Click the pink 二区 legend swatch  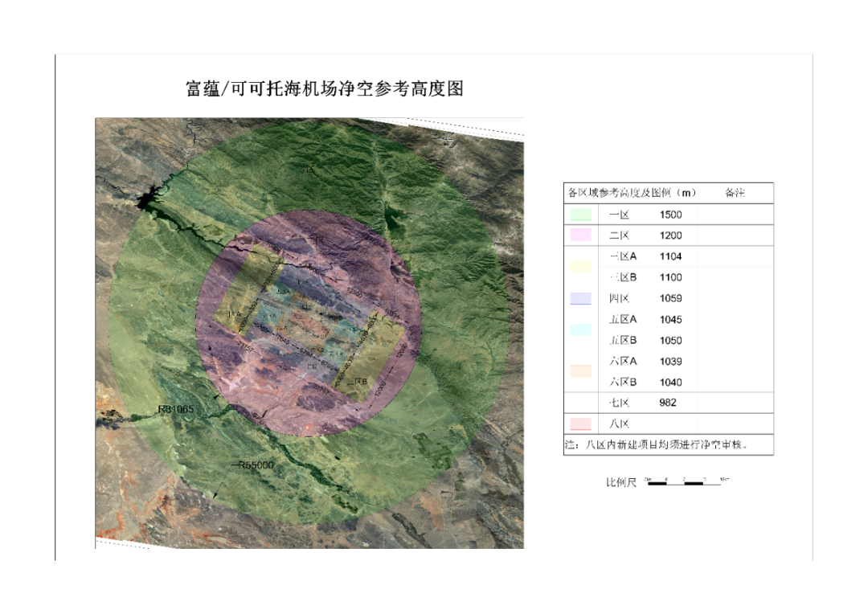(x=579, y=235)
